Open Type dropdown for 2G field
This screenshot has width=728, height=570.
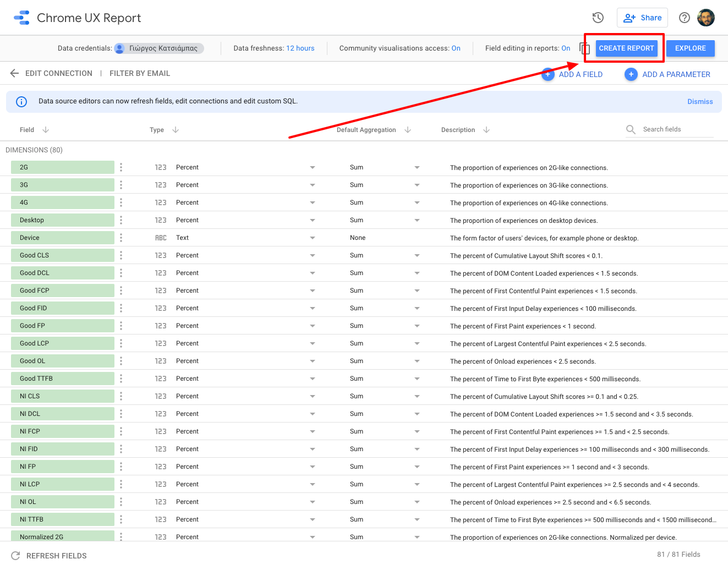pos(313,167)
